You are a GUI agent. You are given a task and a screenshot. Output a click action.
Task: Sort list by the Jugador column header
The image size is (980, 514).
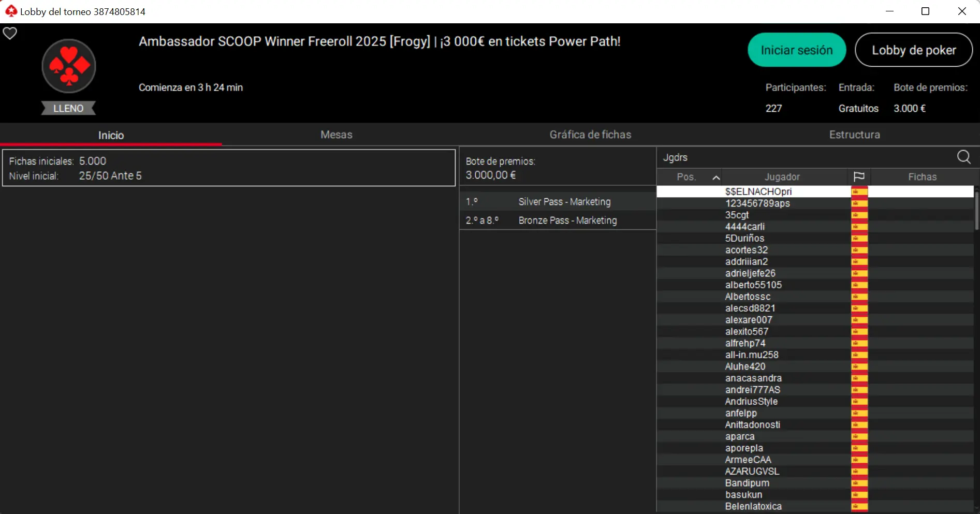tap(782, 177)
